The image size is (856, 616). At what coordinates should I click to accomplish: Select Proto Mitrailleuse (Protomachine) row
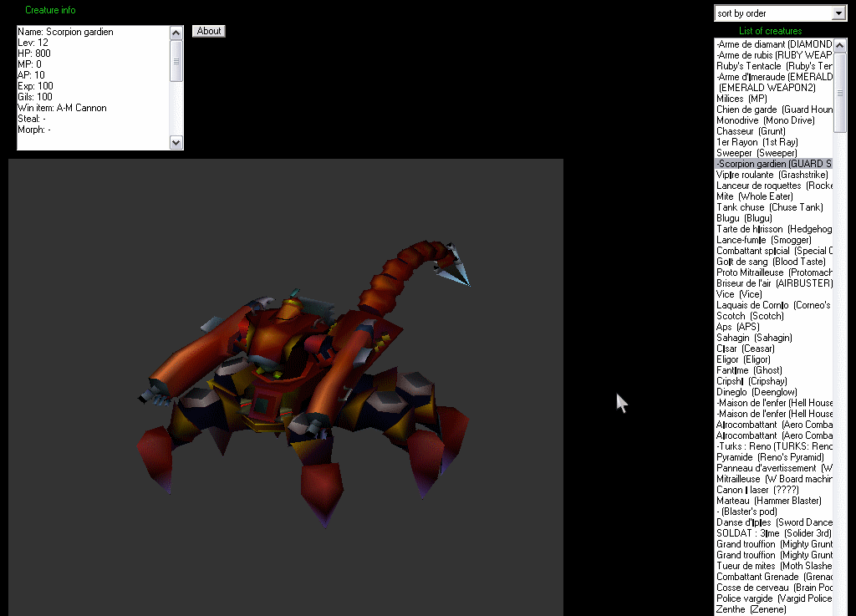tap(774, 272)
